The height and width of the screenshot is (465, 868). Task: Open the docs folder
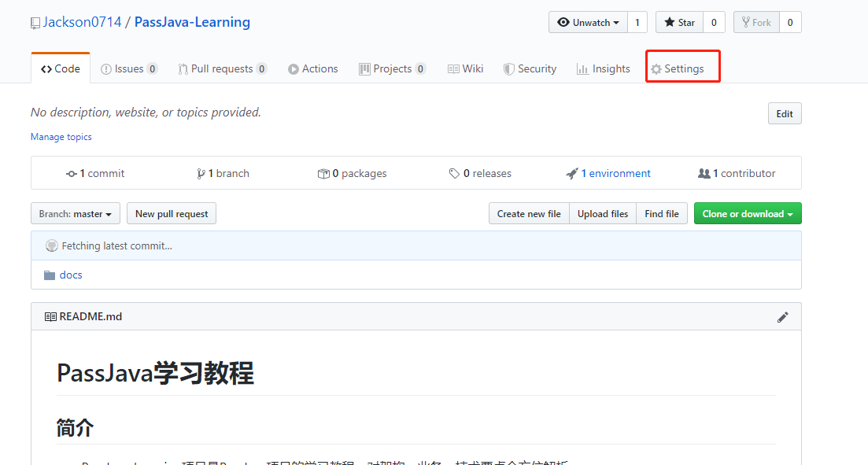[x=70, y=275]
